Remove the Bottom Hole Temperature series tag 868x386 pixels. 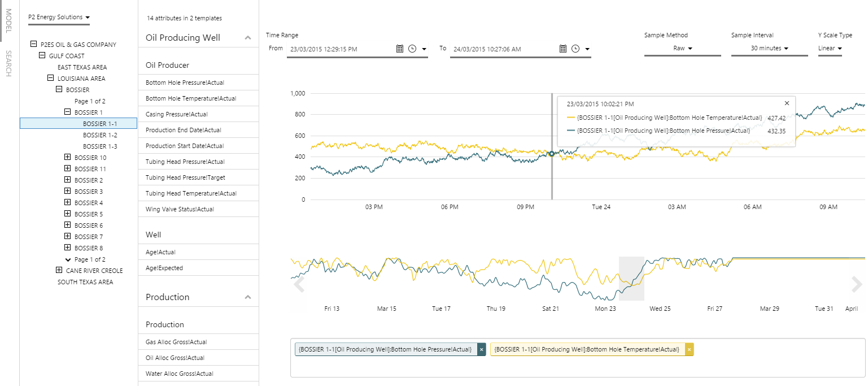(689, 350)
